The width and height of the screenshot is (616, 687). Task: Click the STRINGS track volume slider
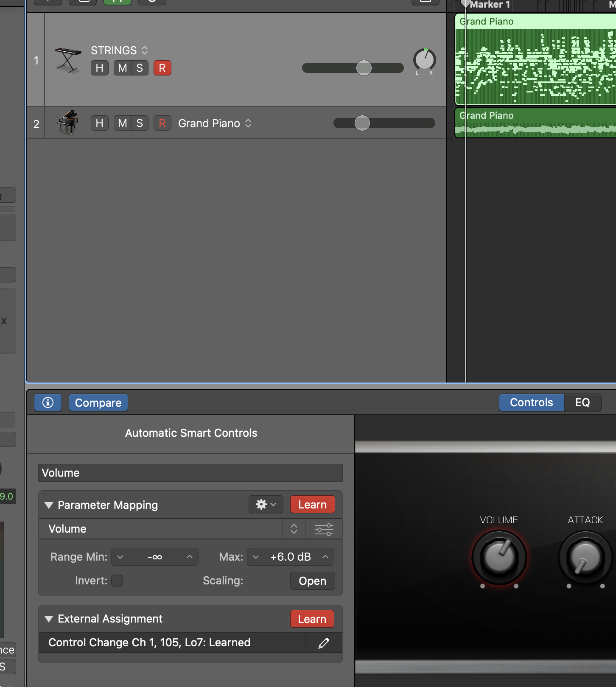coord(353,68)
